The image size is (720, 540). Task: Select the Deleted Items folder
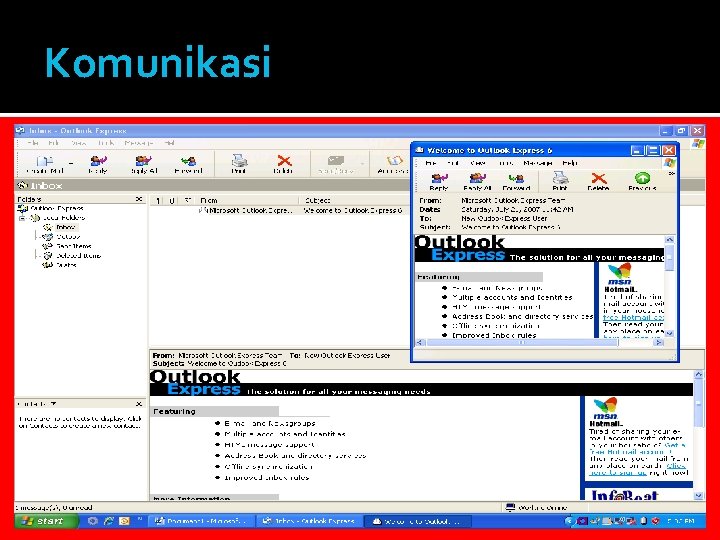pos(79,256)
